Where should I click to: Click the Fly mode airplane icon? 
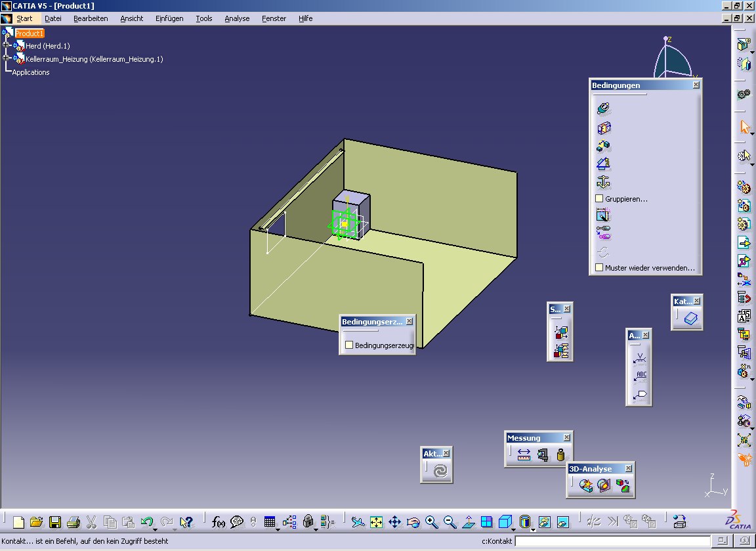[358, 522]
